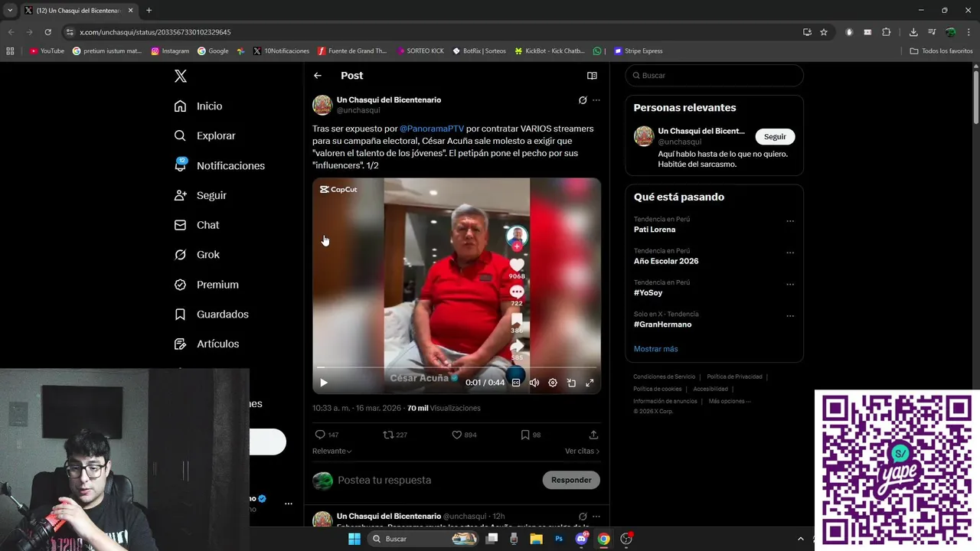
Task: Open the @PanoramaPTV mention link
Action: pyautogui.click(x=432, y=129)
